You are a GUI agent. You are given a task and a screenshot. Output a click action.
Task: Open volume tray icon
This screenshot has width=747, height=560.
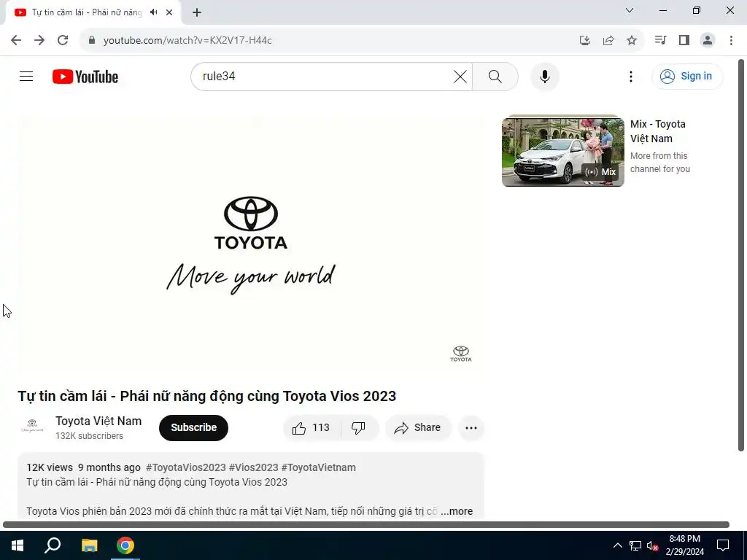click(653, 545)
